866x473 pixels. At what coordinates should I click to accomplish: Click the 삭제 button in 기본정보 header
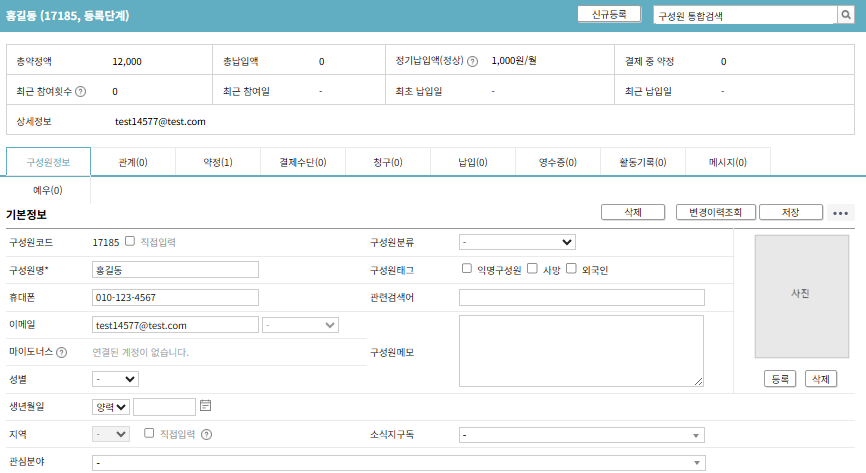click(633, 212)
